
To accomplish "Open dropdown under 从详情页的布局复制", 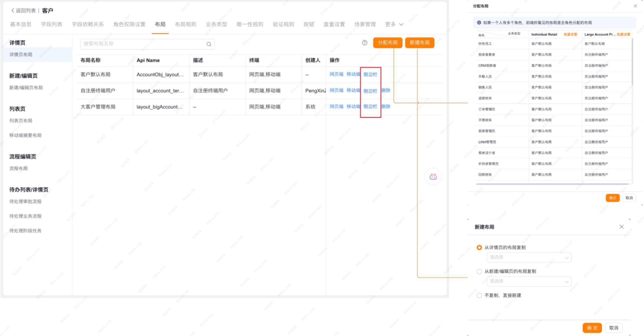I will click(528, 258).
